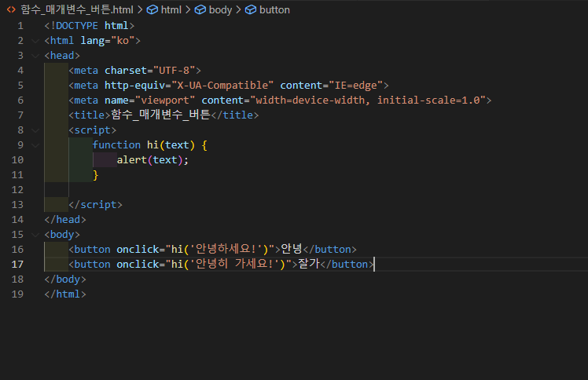Click the title text 함수_매개변수_버튼 on line 7

(x=160, y=115)
